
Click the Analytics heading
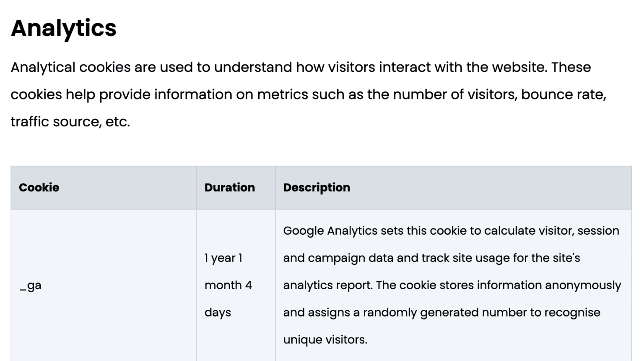(63, 28)
